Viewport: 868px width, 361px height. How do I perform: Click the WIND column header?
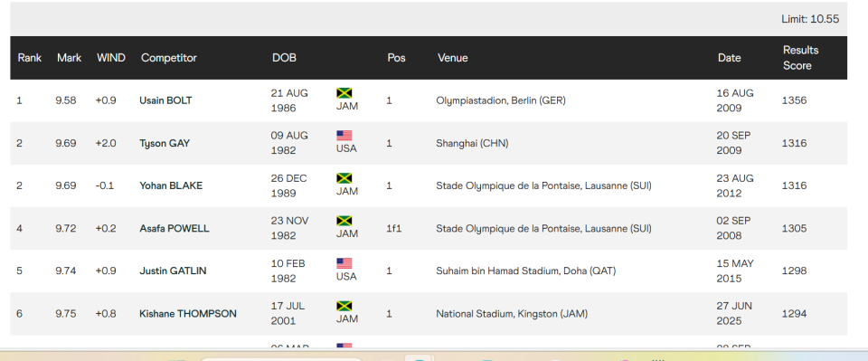pyautogui.click(x=111, y=58)
